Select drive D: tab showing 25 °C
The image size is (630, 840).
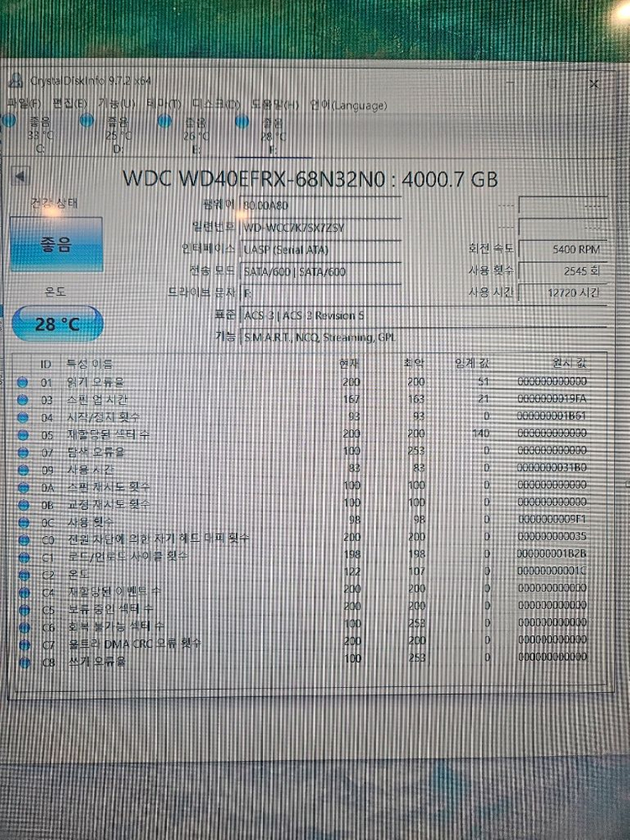112,135
